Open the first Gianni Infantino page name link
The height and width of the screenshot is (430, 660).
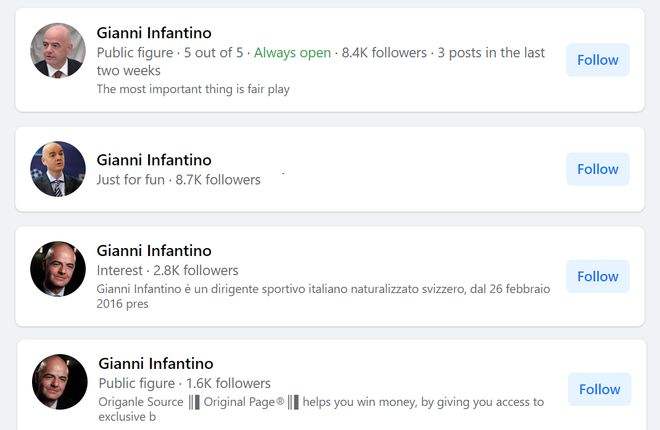click(154, 33)
